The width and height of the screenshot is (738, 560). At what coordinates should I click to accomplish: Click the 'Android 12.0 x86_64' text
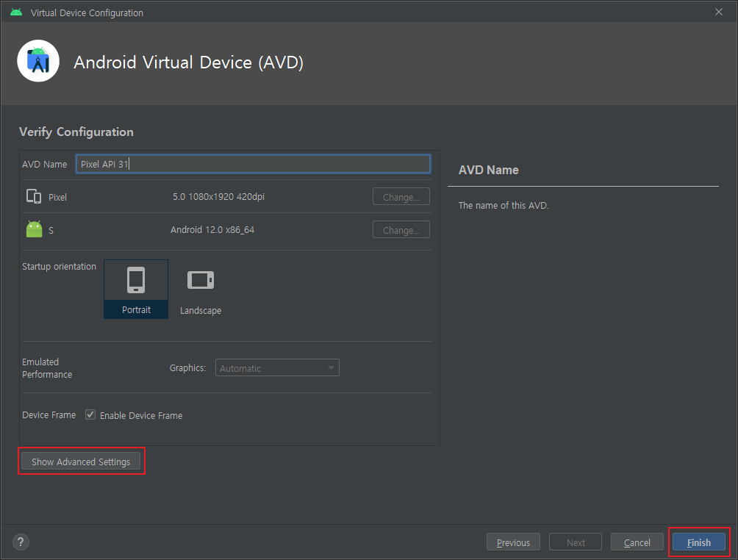[212, 229]
